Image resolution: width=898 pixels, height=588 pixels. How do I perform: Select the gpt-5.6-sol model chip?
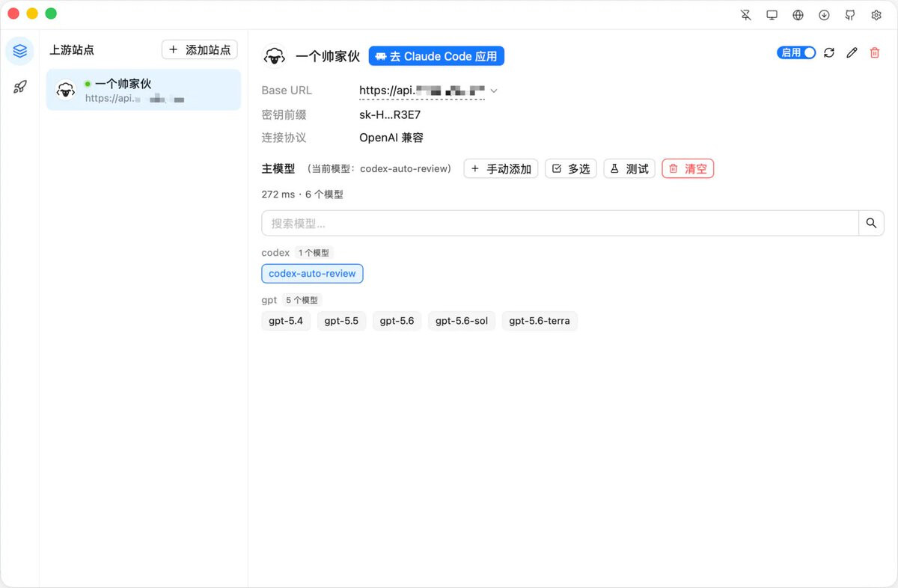point(462,321)
